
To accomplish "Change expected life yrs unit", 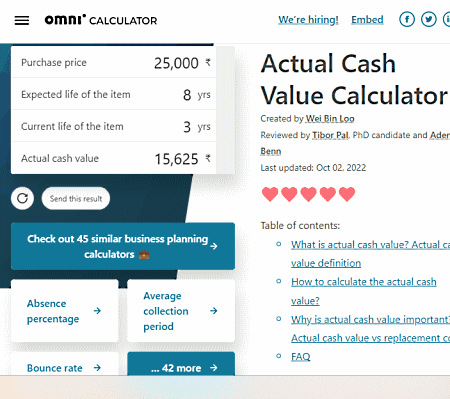I will click(204, 95).
